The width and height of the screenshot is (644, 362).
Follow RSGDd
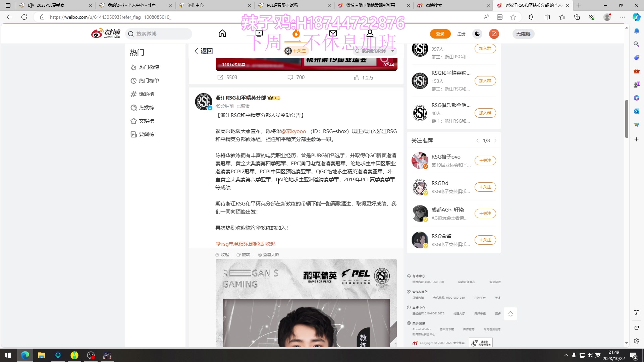pos(485,187)
